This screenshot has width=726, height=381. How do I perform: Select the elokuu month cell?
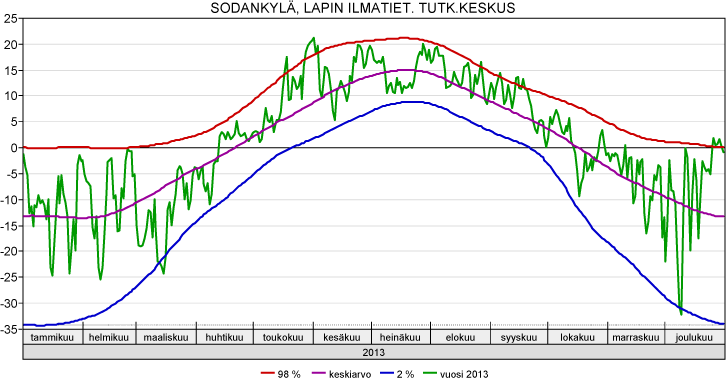(x=461, y=337)
